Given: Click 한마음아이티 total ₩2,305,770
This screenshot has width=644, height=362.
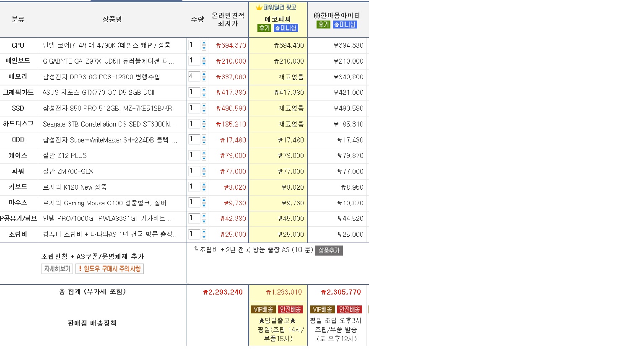Looking at the screenshot, I should 341,292.
